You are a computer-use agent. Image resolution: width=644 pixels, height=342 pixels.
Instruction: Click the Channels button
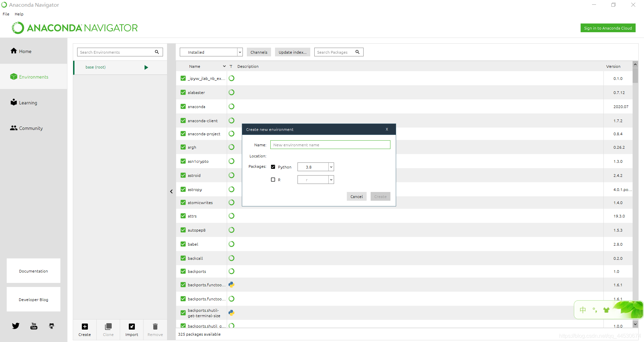(259, 52)
